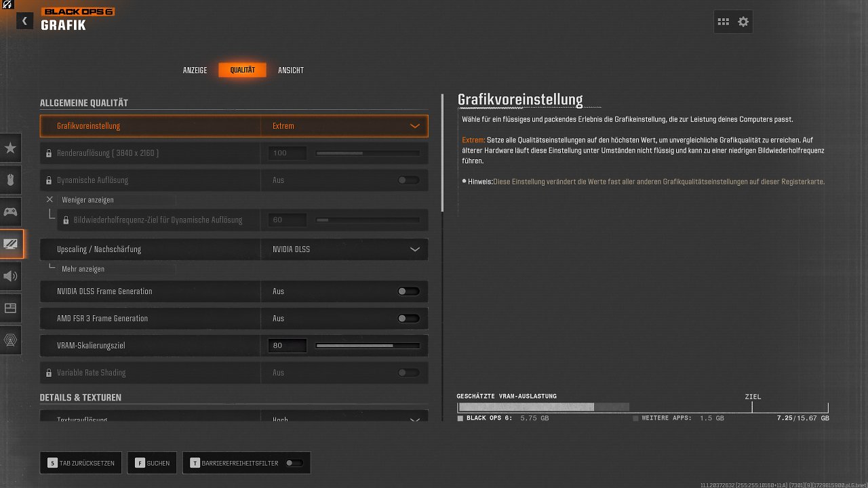Image resolution: width=868 pixels, height=488 pixels.
Task: Click the Bildwiederholfrequenz-Ziel value field showing 60
Action: coord(288,220)
